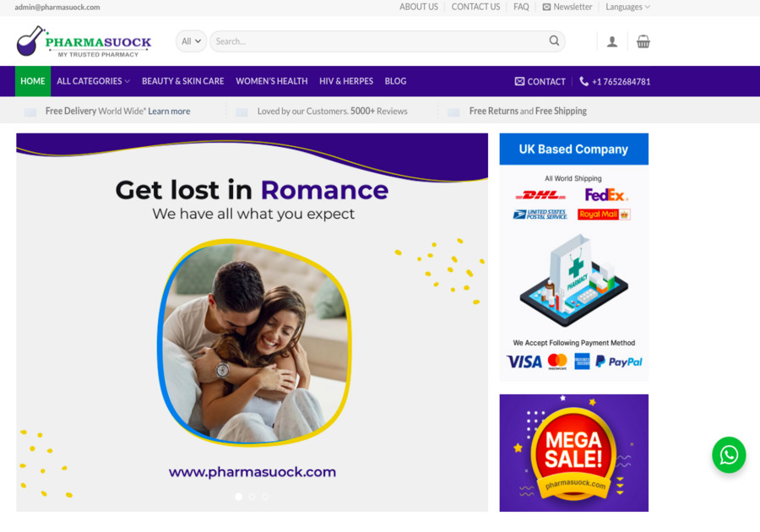Click the Newsletter envelope icon
This screenshot has height=532, width=760.
(x=546, y=8)
